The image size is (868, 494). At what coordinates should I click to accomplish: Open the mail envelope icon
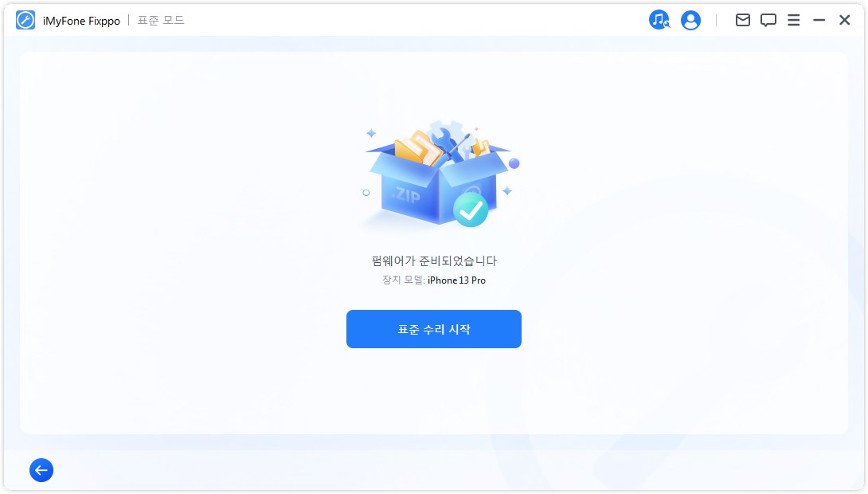742,20
